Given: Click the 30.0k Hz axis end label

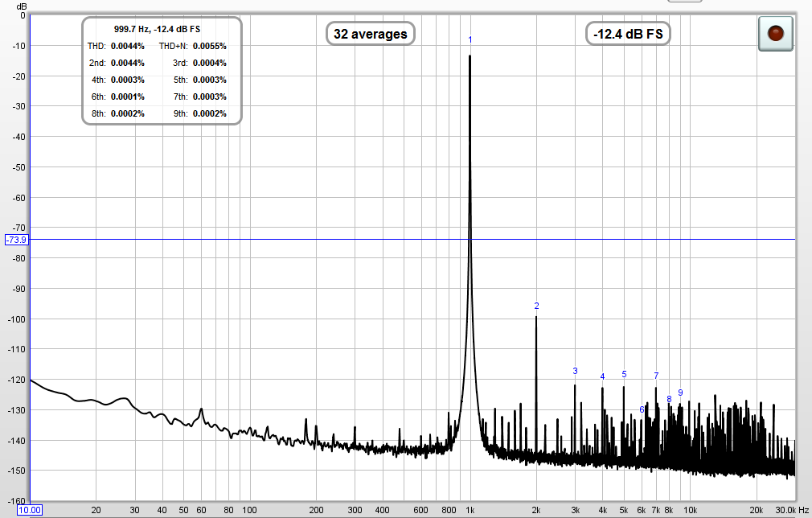Looking at the screenshot, I should click(x=792, y=510).
